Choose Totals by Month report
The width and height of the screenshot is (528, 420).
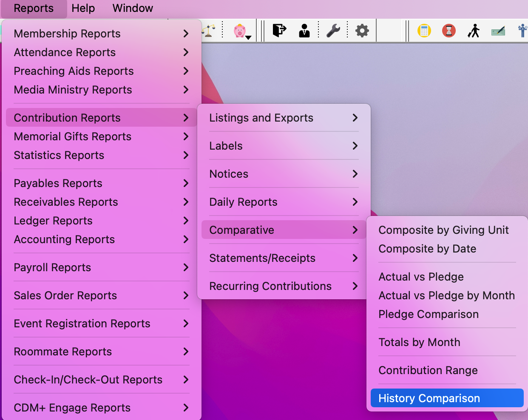pos(419,342)
